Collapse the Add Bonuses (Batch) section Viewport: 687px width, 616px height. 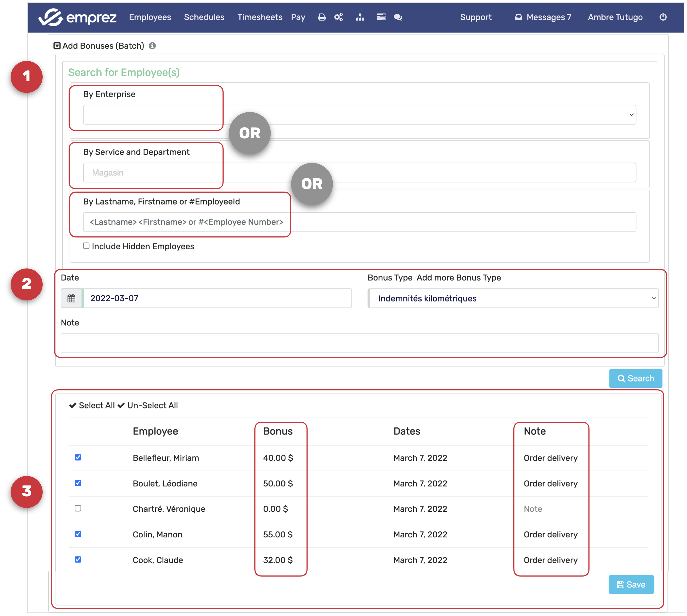[57, 46]
